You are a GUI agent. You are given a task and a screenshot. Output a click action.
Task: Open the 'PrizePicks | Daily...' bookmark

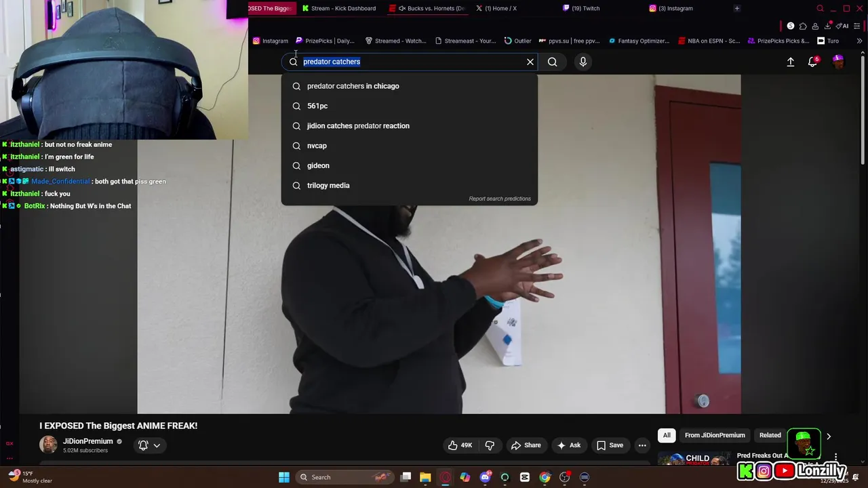(x=325, y=41)
